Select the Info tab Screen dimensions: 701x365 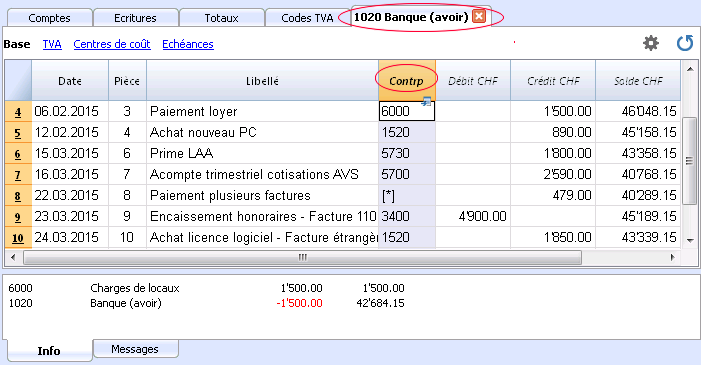point(49,351)
